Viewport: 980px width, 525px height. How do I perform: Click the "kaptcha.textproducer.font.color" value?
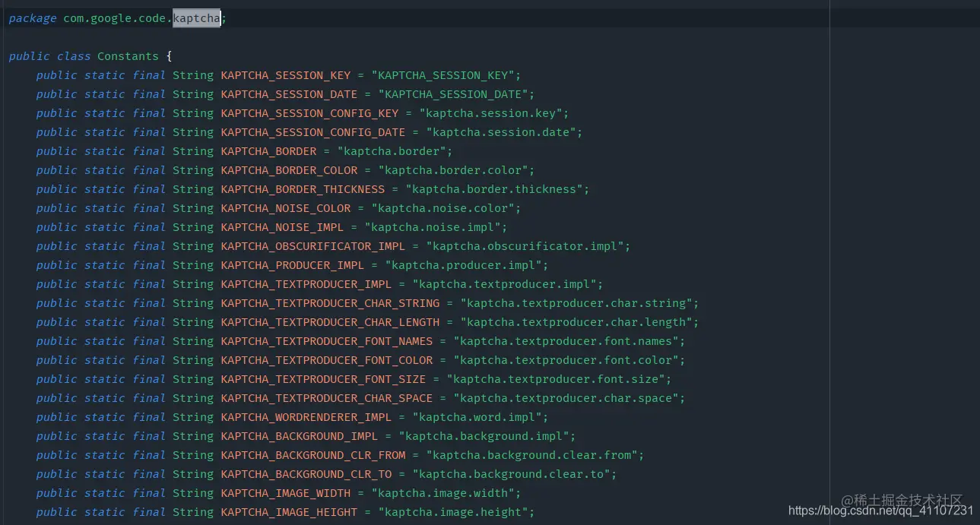click(566, 360)
